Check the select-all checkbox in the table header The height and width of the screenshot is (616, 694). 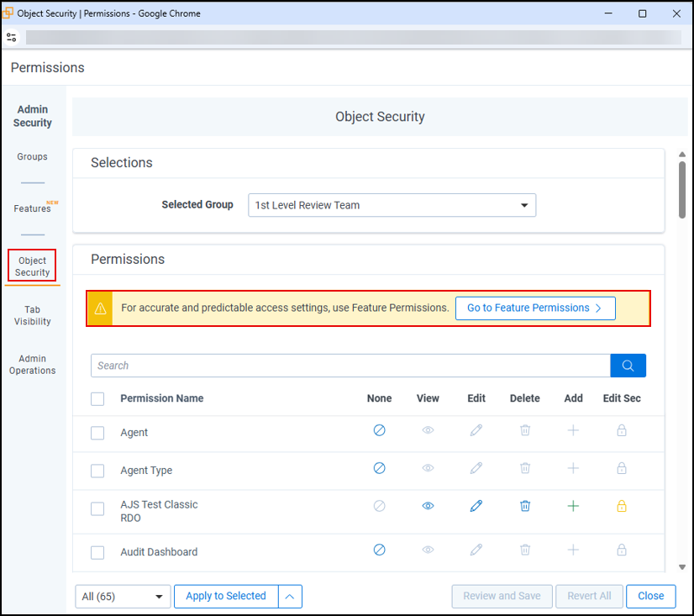[x=97, y=398]
